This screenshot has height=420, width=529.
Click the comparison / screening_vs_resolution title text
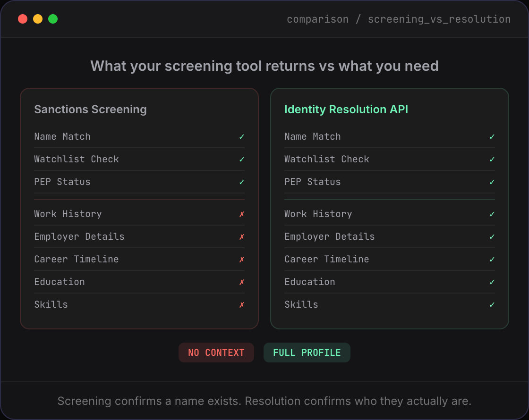coord(399,19)
